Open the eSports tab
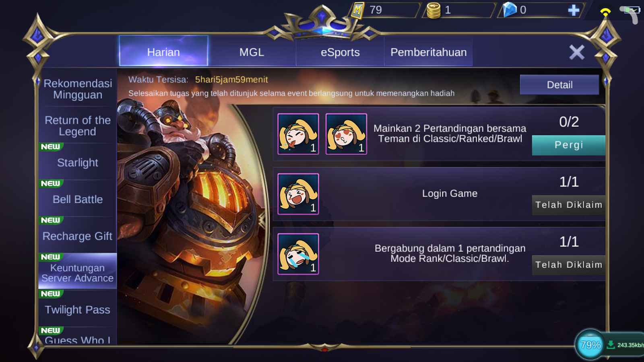644x362 pixels. pos(340,52)
